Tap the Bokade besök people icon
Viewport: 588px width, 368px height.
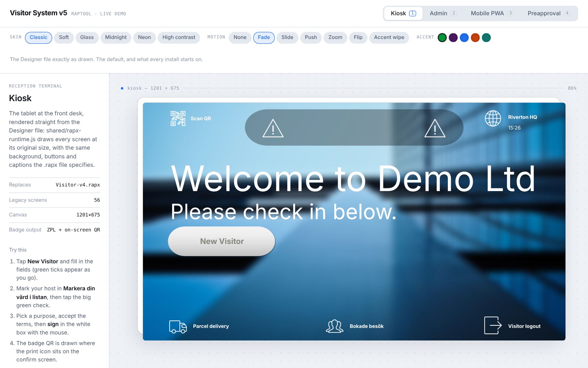tap(335, 326)
